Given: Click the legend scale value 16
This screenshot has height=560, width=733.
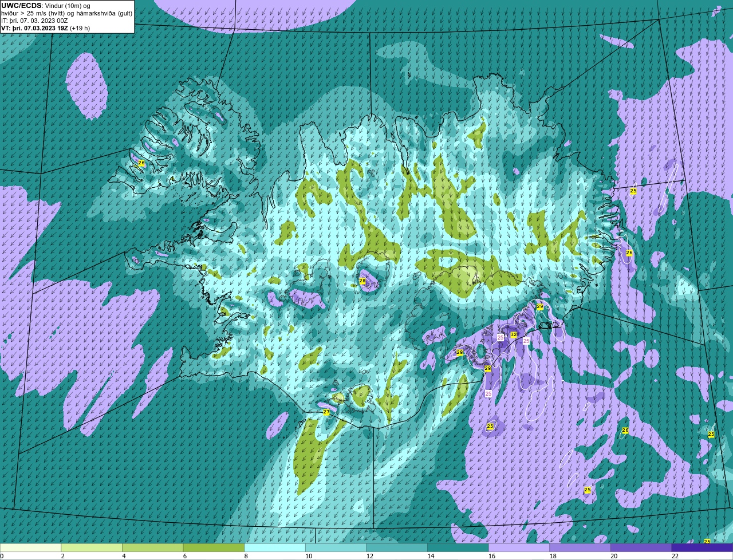Looking at the screenshot, I should click(492, 556).
